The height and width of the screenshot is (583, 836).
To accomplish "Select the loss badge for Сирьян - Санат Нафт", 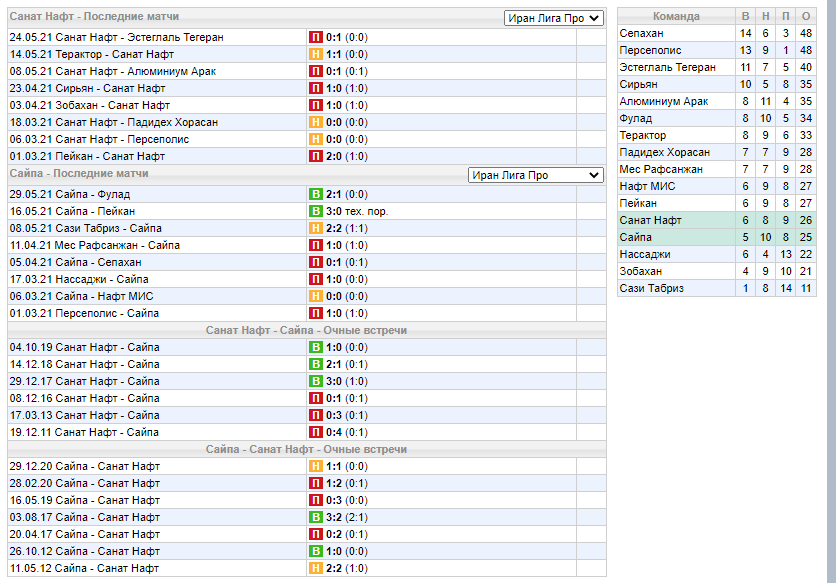I will pyautogui.click(x=316, y=89).
